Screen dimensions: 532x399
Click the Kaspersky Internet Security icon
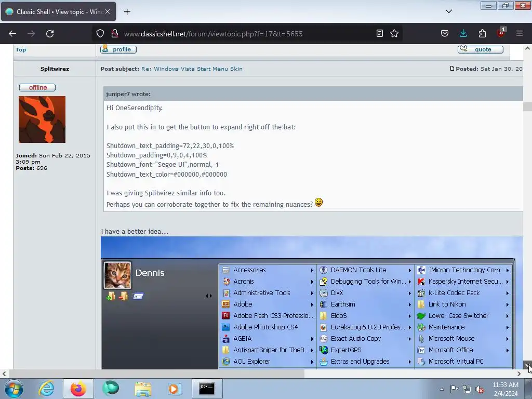(x=421, y=281)
